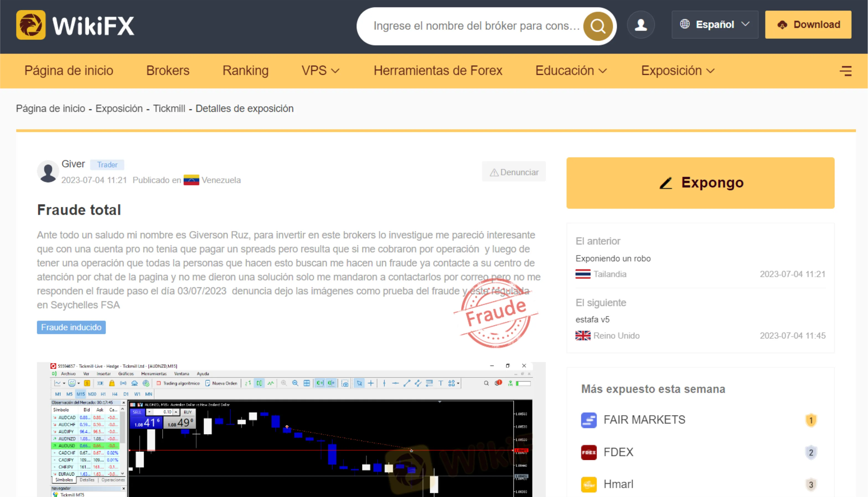Click the Tailandia flag icon
868x497 pixels.
pyautogui.click(x=583, y=274)
